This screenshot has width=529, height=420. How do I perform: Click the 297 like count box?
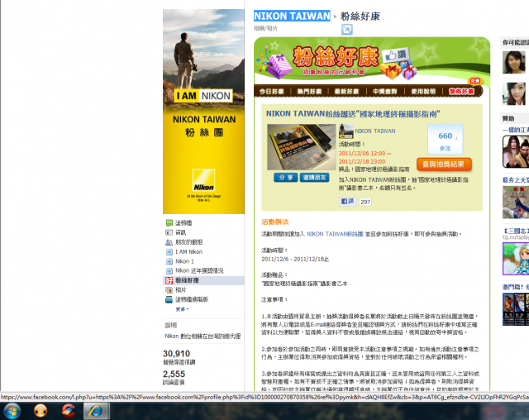pyautogui.click(x=365, y=202)
